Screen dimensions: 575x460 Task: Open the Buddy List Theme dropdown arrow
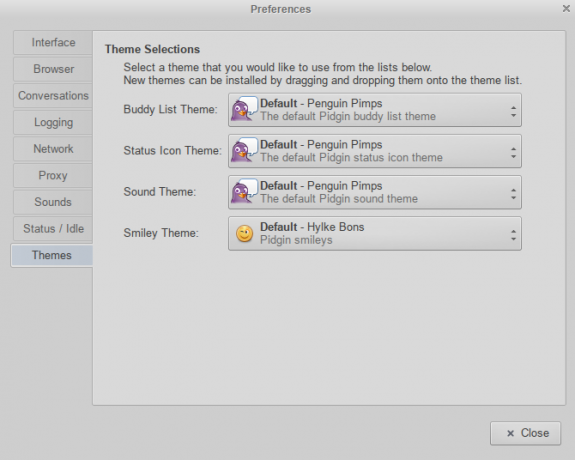513,111
